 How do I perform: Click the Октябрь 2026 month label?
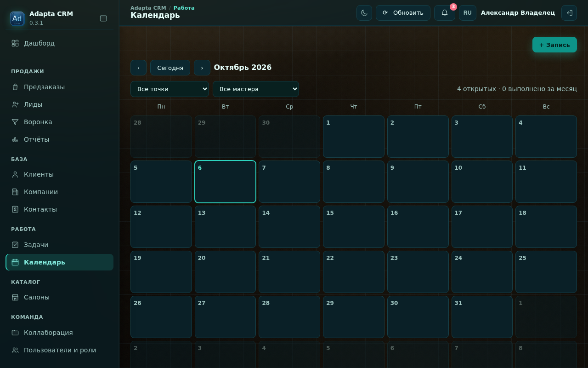[243, 67]
